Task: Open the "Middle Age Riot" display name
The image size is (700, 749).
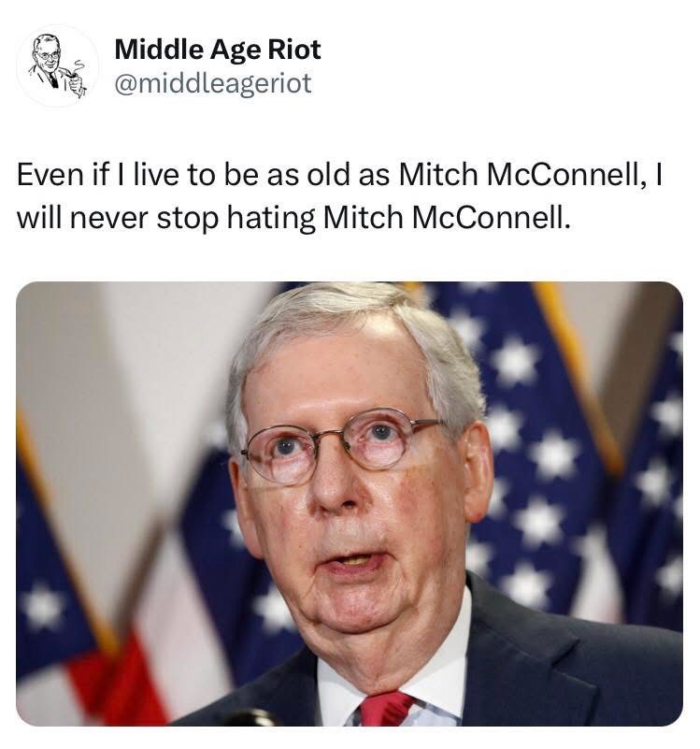Action: pyautogui.click(x=218, y=50)
